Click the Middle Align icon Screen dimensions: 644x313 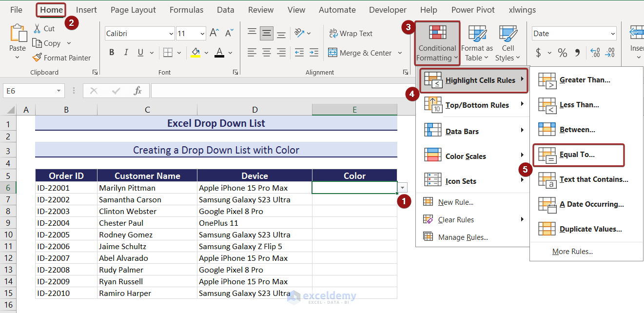click(x=267, y=33)
